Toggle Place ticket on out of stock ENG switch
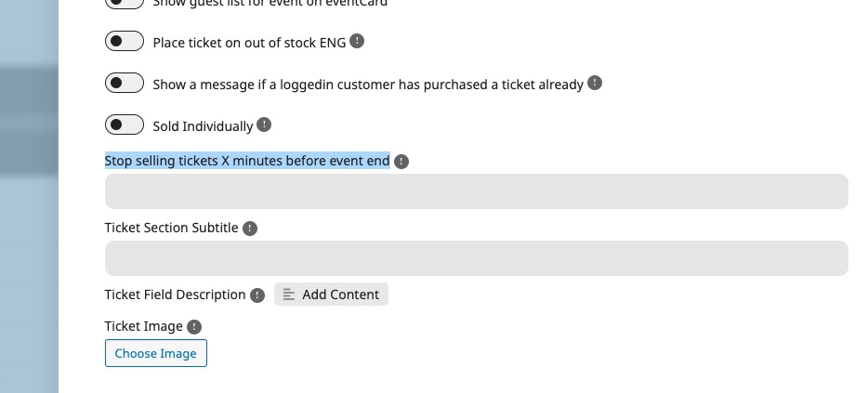Image resolution: width=868 pixels, height=393 pixels. [125, 41]
